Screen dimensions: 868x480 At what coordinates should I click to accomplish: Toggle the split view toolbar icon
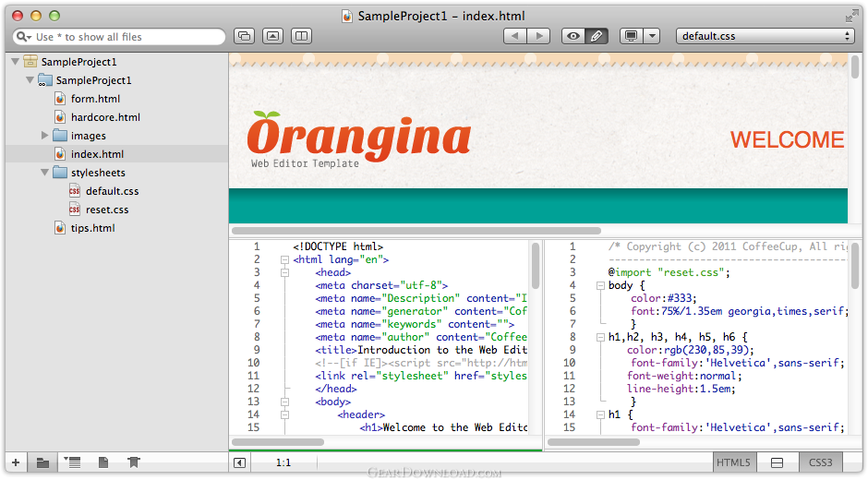301,36
